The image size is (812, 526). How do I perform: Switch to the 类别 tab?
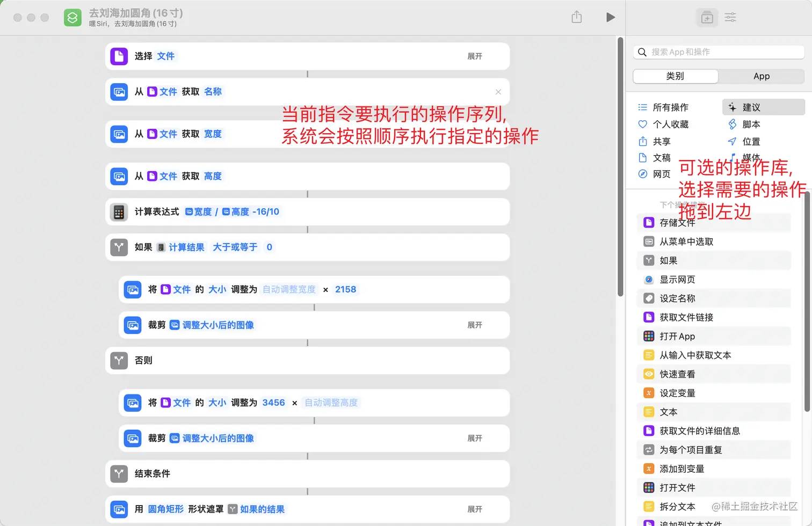[x=675, y=76]
